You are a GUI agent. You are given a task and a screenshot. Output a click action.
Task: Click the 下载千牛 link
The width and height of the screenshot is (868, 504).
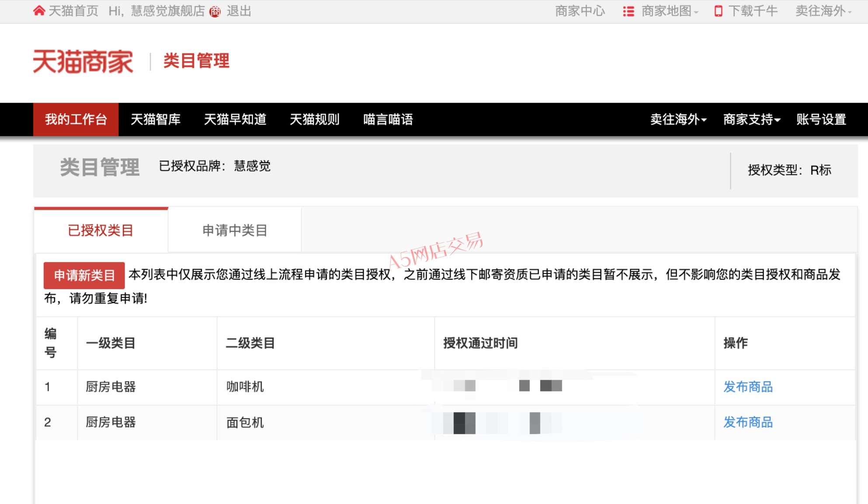753,11
